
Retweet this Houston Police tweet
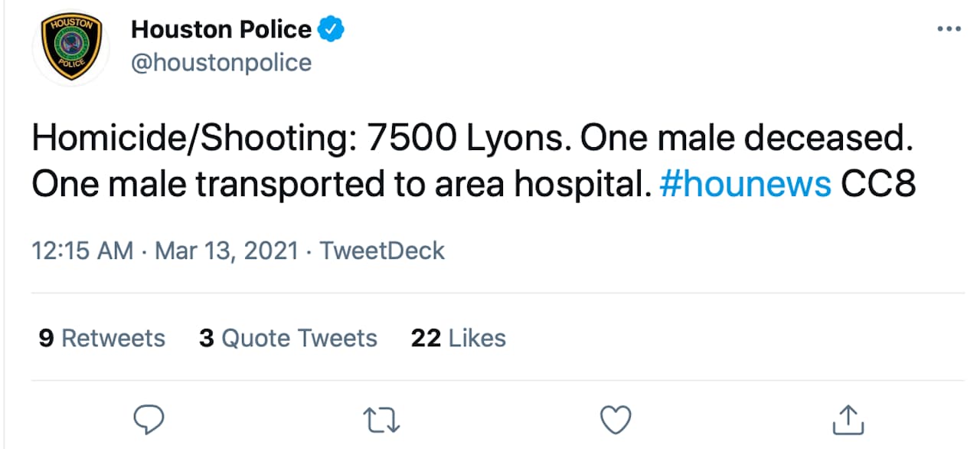click(x=381, y=420)
